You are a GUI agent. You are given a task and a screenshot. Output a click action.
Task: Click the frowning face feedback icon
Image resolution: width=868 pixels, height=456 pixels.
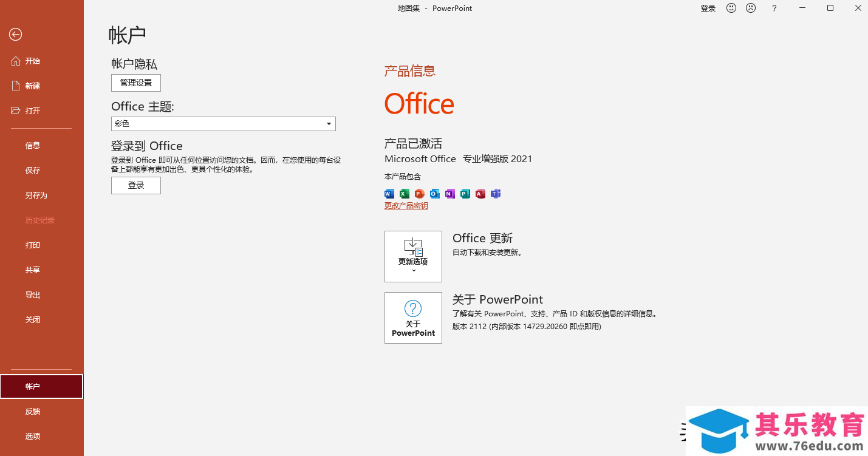[751, 8]
